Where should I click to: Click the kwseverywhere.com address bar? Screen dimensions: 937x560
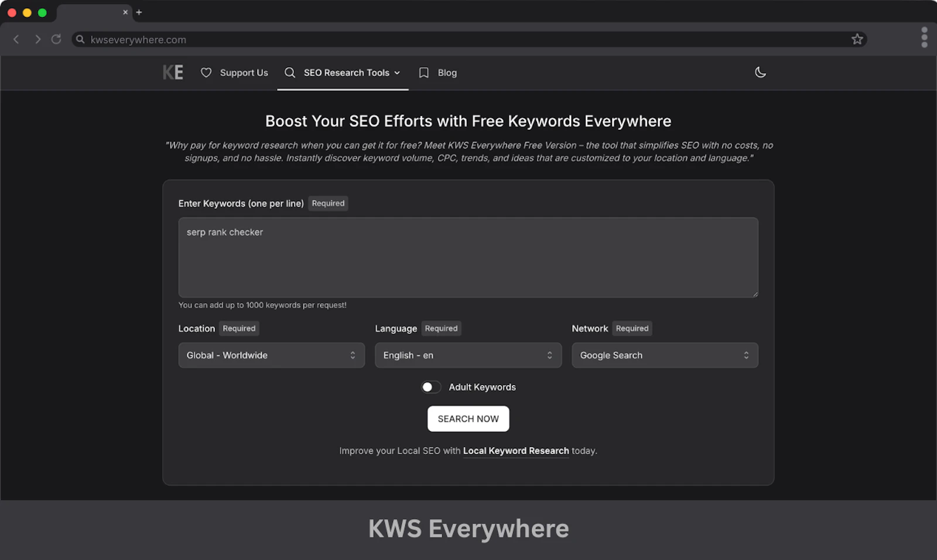[x=468, y=39]
